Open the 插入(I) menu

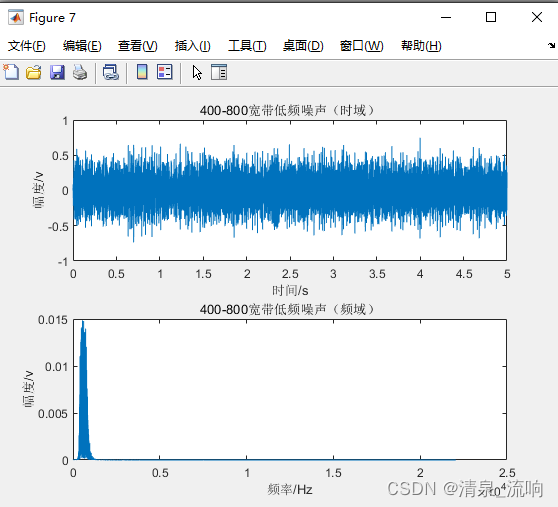coord(193,46)
